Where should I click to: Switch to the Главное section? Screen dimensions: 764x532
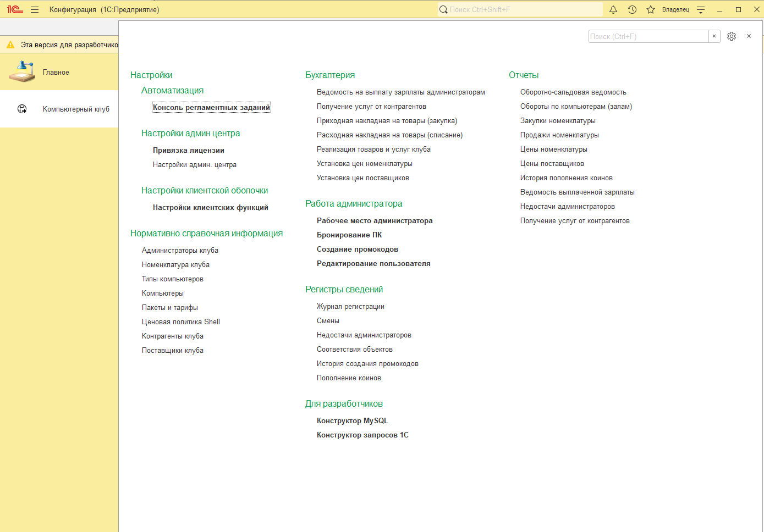click(56, 73)
